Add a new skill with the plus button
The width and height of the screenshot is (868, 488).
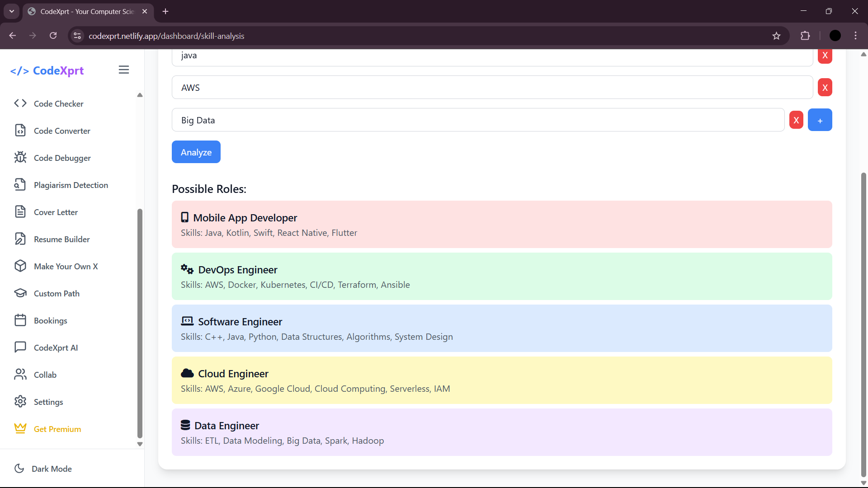point(820,120)
